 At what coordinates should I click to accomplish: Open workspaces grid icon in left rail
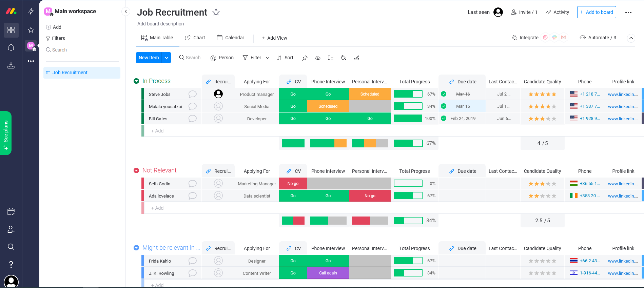click(11, 30)
